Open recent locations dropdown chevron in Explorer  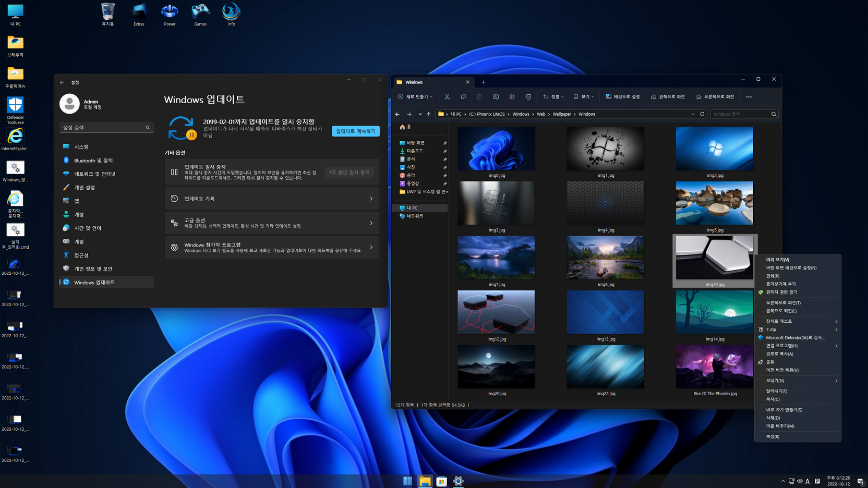click(x=420, y=114)
